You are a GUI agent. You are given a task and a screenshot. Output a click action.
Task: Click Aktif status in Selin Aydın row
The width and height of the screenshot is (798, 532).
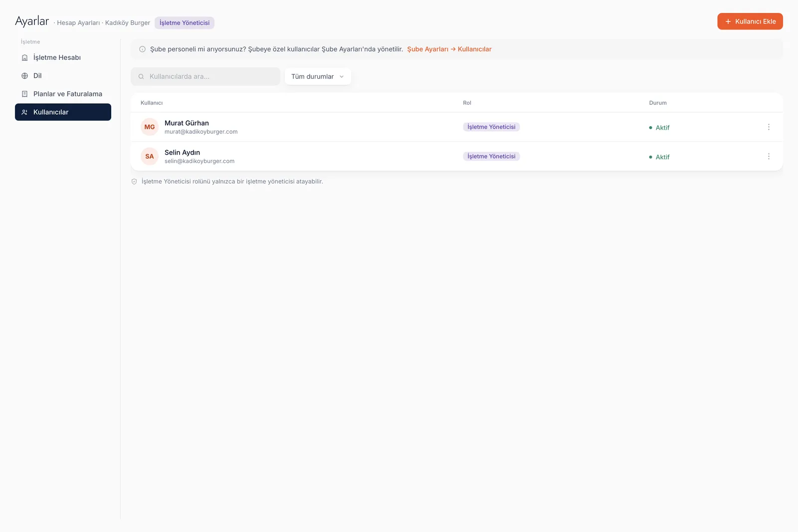tap(659, 157)
